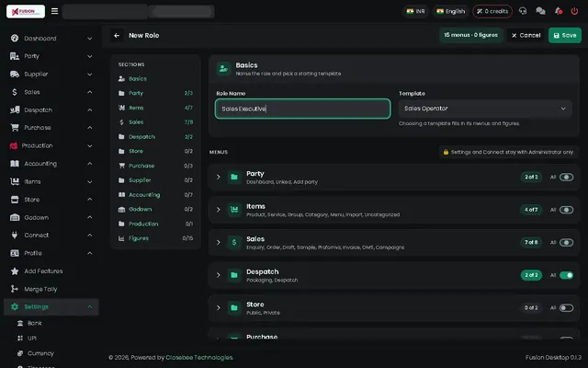Expand the Store menu row chevron
This screenshot has height=368, width=588.
click(219, 307)
